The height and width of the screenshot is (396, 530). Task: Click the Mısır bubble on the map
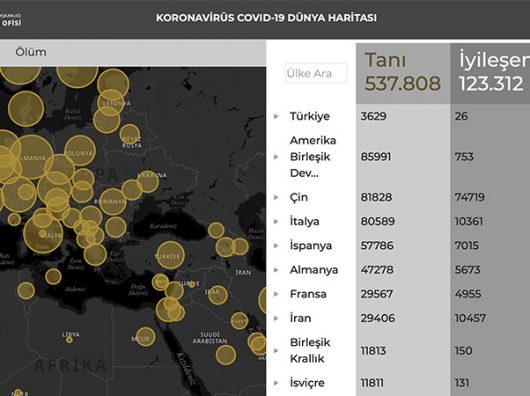pos(145,337)
